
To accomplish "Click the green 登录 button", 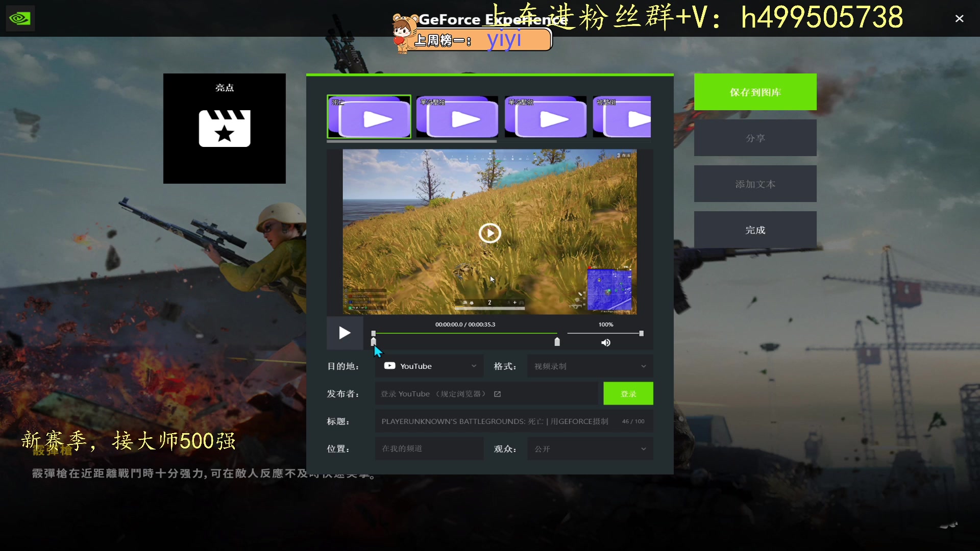I will pyautogui.click(x=628, y=394).
